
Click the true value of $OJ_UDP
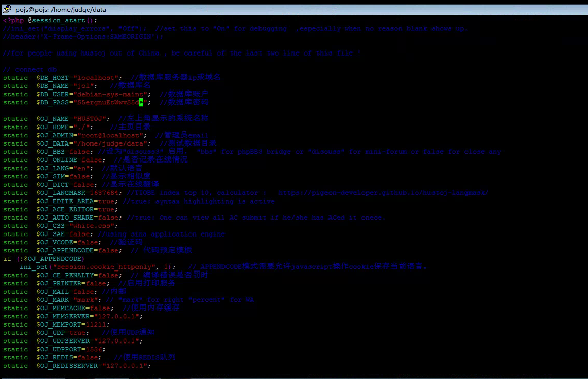click(x=77, y=333)
